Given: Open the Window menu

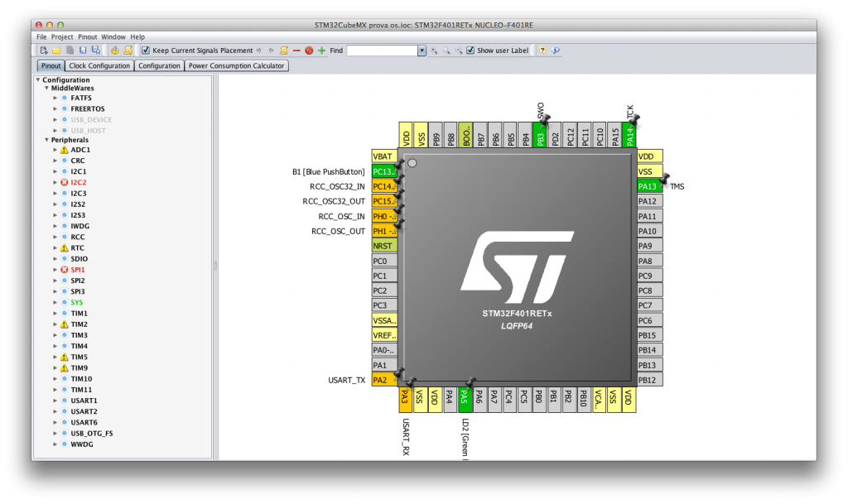Looking at the screenshot, I should (x=113, y=36).
